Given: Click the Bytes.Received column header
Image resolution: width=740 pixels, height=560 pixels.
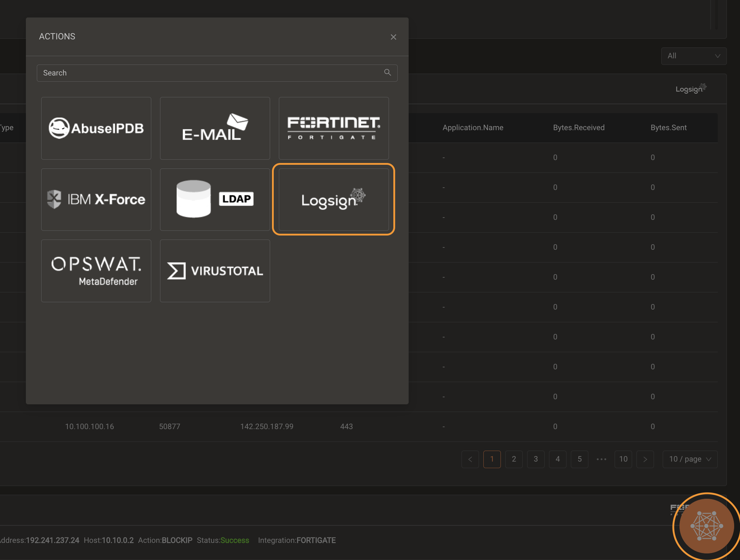Looking at the screenshot, I should point(579,128).
